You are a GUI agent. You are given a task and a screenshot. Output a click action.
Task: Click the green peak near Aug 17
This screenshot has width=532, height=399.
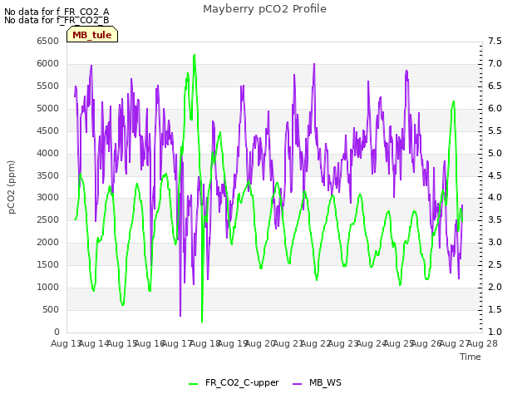[194, 55]
